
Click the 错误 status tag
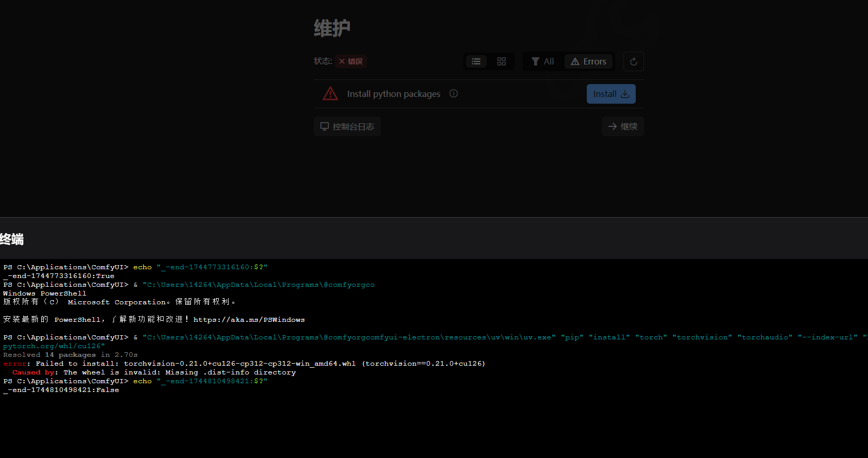coord(351,61)
